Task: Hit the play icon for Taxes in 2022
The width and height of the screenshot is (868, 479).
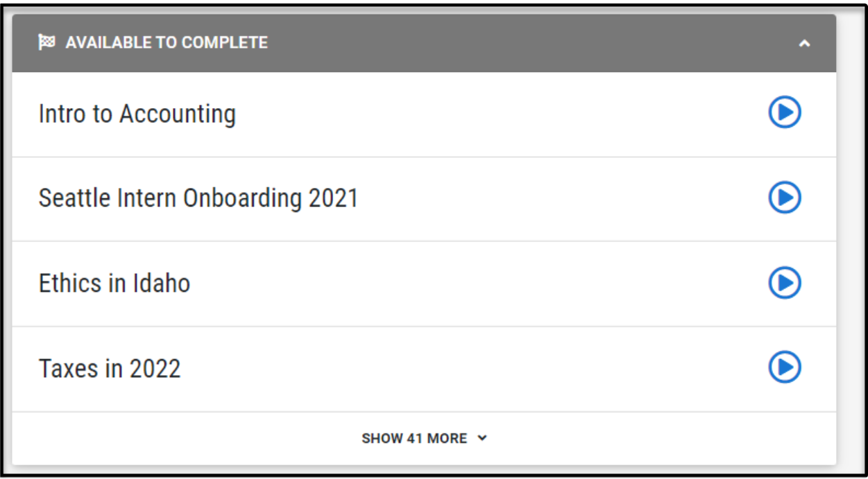Action: [x=785, y=367]
